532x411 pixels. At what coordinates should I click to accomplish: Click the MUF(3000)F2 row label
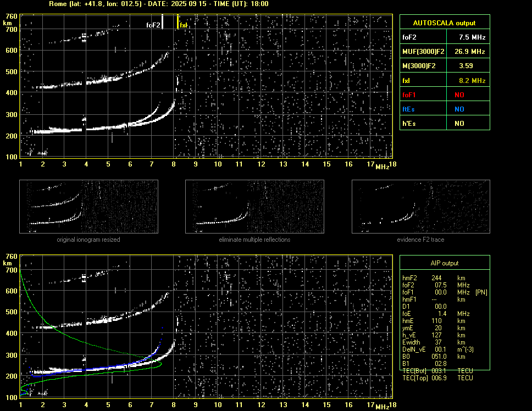tap(423, 52)
